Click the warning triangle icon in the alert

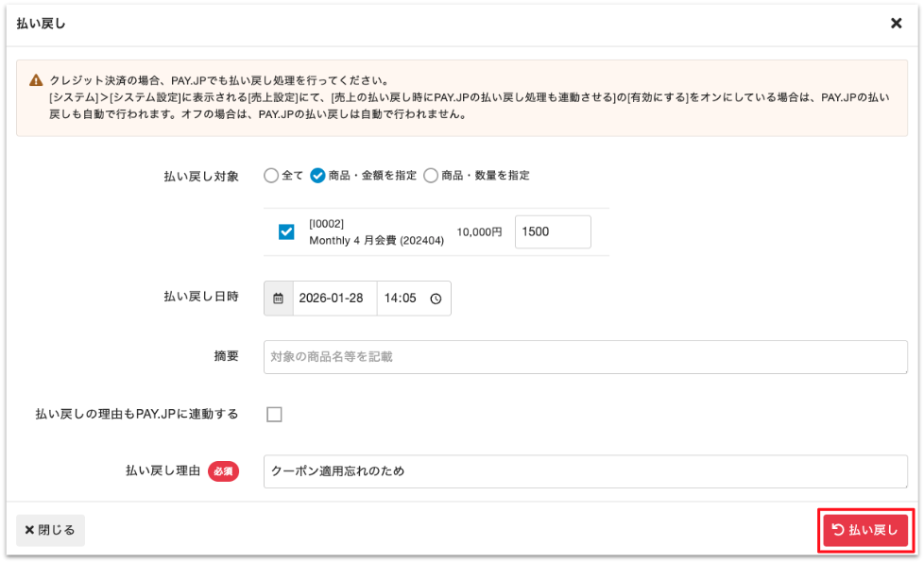(36, 81)
